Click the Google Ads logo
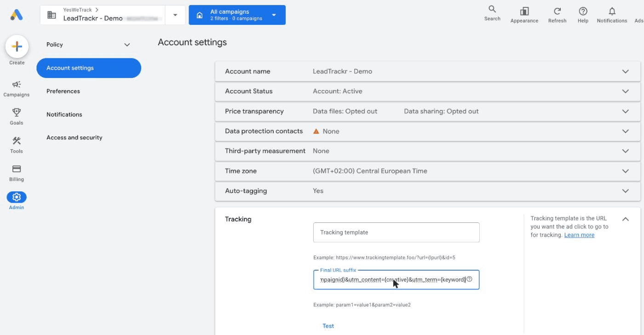This screenshot has width=644, height=335. coord(17,15)
